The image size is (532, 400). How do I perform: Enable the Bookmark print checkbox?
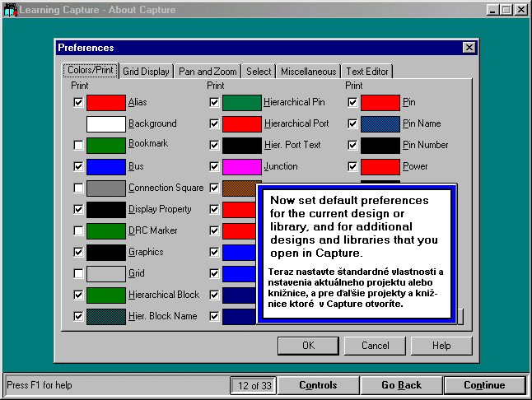pyautogui.click(x=78, y=146)
